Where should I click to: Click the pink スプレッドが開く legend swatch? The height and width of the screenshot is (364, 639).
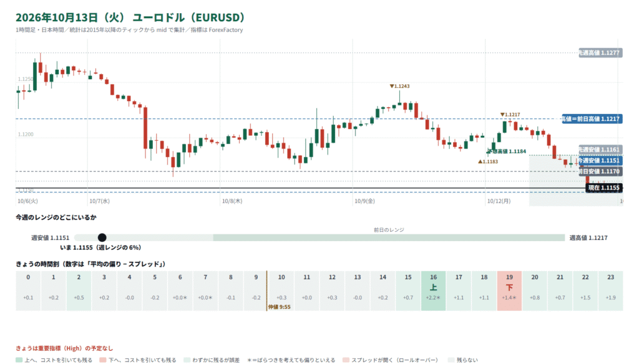[346, 360]
